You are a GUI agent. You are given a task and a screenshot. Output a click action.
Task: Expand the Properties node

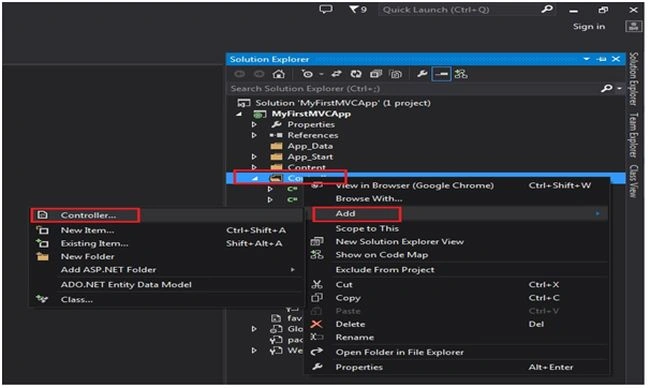(254, 124)
